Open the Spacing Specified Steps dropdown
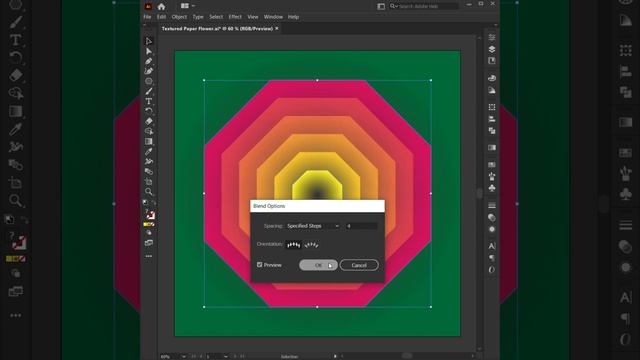The image size is (640, 360). 313,226
